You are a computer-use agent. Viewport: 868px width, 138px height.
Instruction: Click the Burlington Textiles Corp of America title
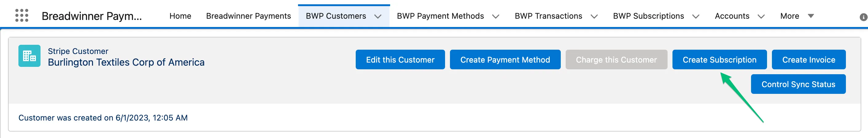[x=126, y=62]
